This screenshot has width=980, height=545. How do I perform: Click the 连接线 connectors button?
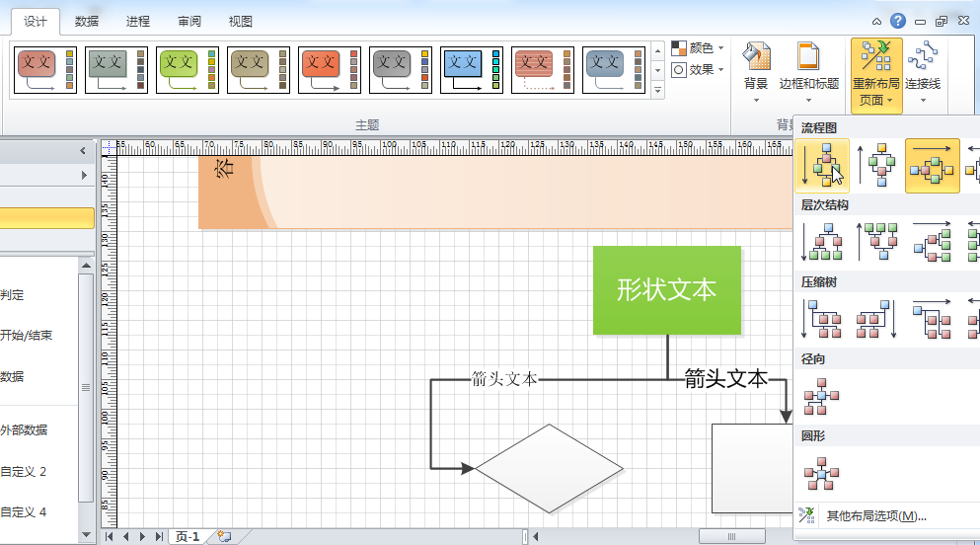923,72
